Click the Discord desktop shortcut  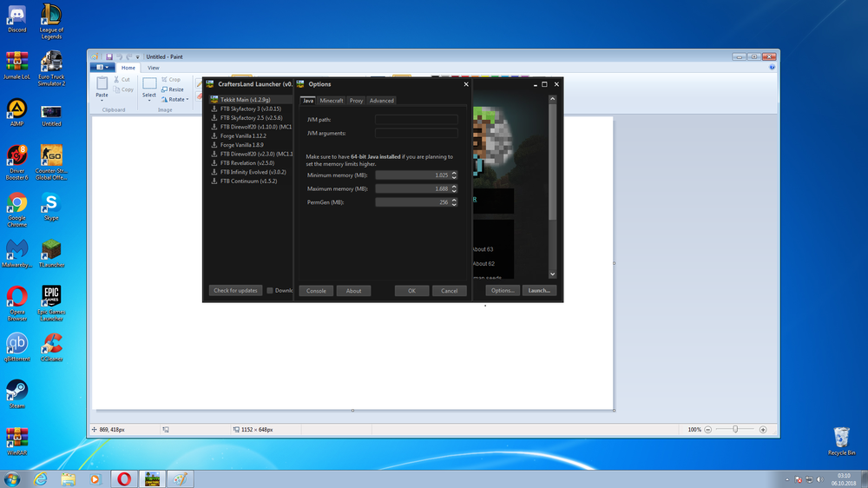16,17
